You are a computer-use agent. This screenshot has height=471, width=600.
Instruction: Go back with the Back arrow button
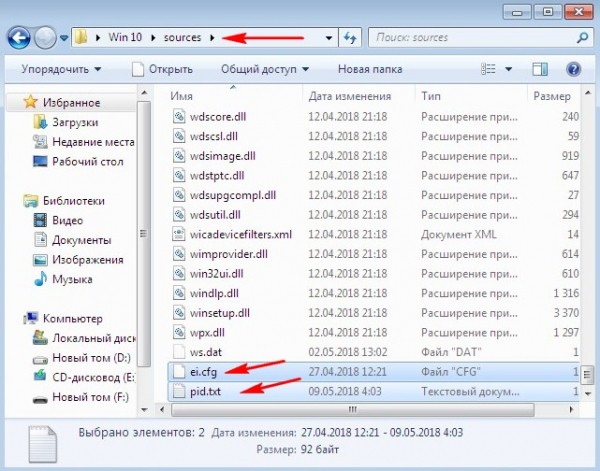18,37
